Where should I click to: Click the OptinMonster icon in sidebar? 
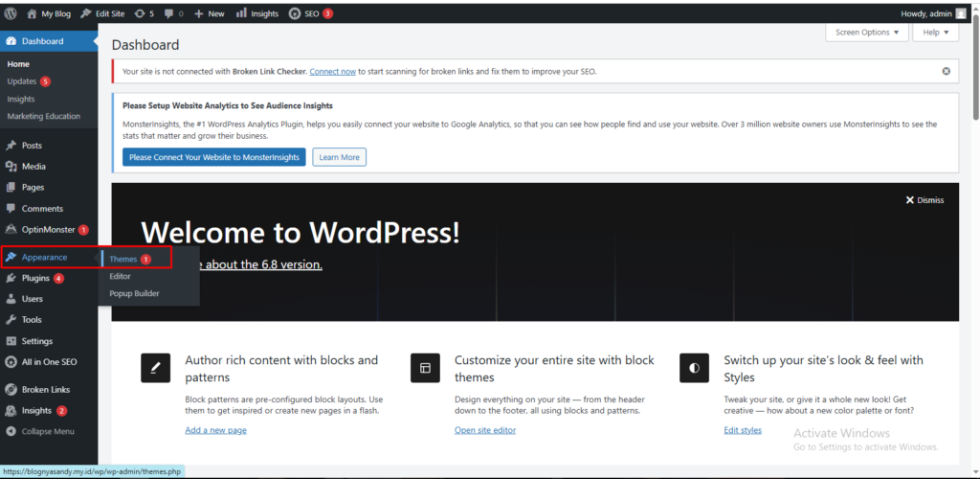point(11,230)
